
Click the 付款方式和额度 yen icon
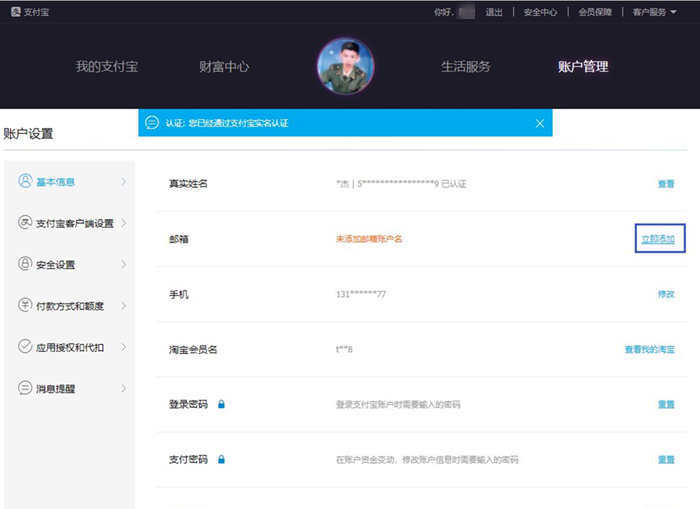pos(25,305)
